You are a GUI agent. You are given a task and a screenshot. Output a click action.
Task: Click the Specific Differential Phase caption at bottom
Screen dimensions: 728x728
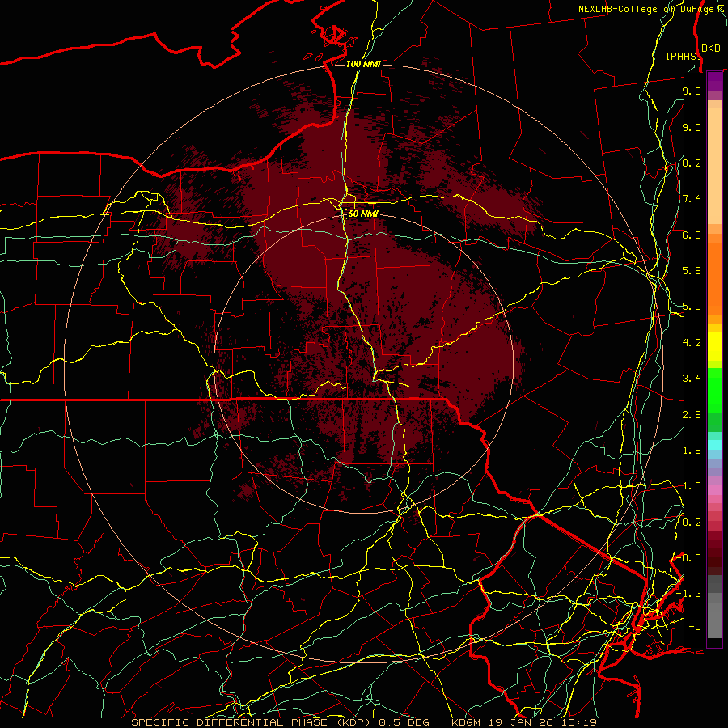tap(364, 722)
